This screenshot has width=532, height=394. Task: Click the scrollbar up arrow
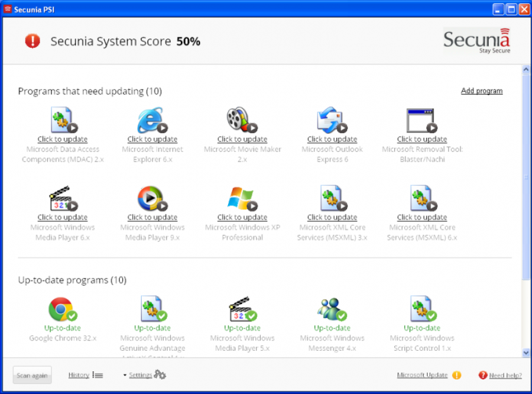(526, 69)
